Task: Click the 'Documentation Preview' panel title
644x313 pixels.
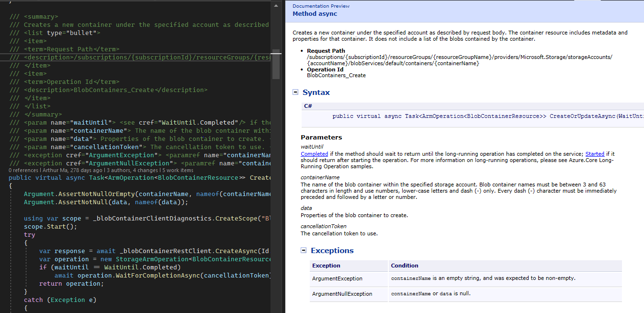Action: (x=320, y=6)
